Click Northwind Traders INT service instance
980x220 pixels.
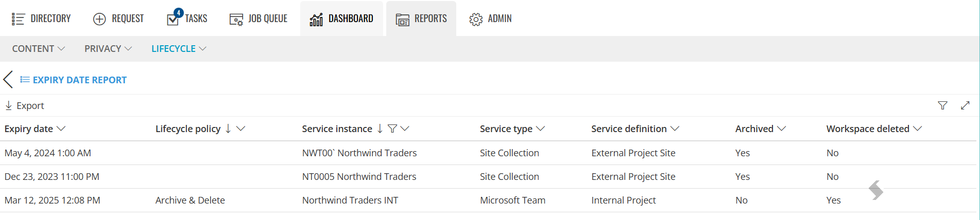[x=350, y=200]
